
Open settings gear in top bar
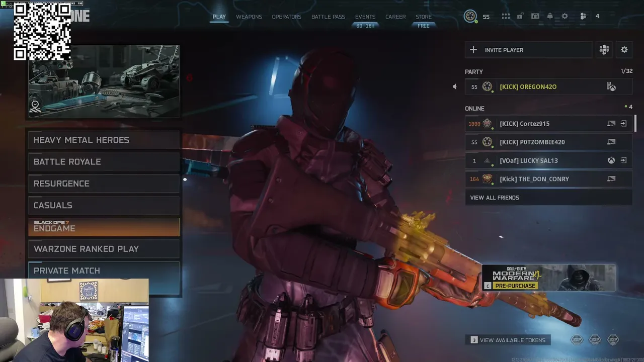[x=565, y=16]
